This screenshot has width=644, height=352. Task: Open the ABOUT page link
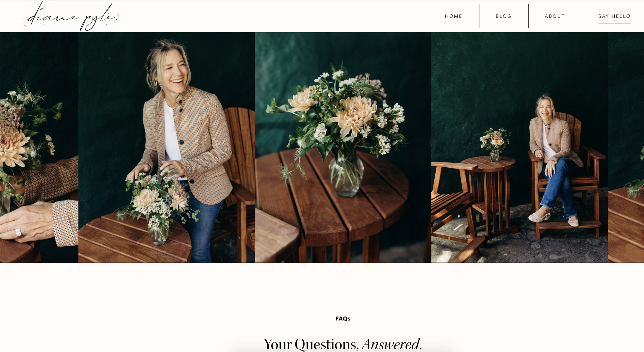pyautogui.click(x=555, y=16)
